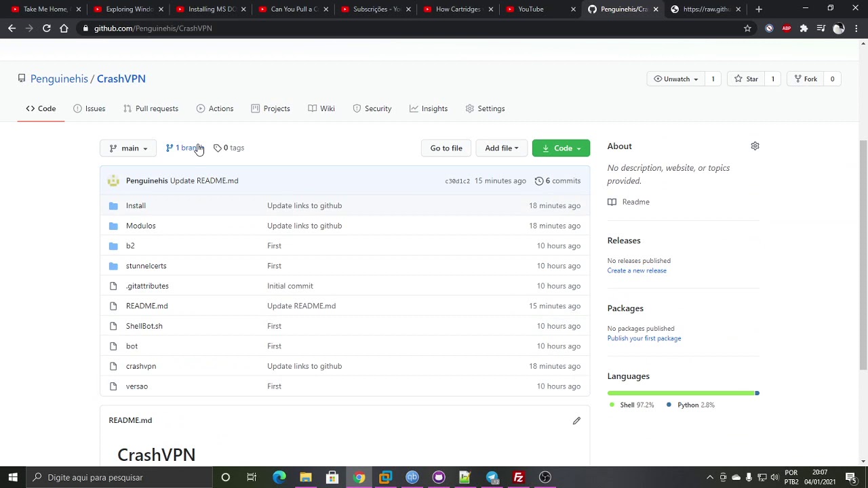
Task: Click the Python 2.8% language entry
Action: pyautogui.click(x=690, y=405)
